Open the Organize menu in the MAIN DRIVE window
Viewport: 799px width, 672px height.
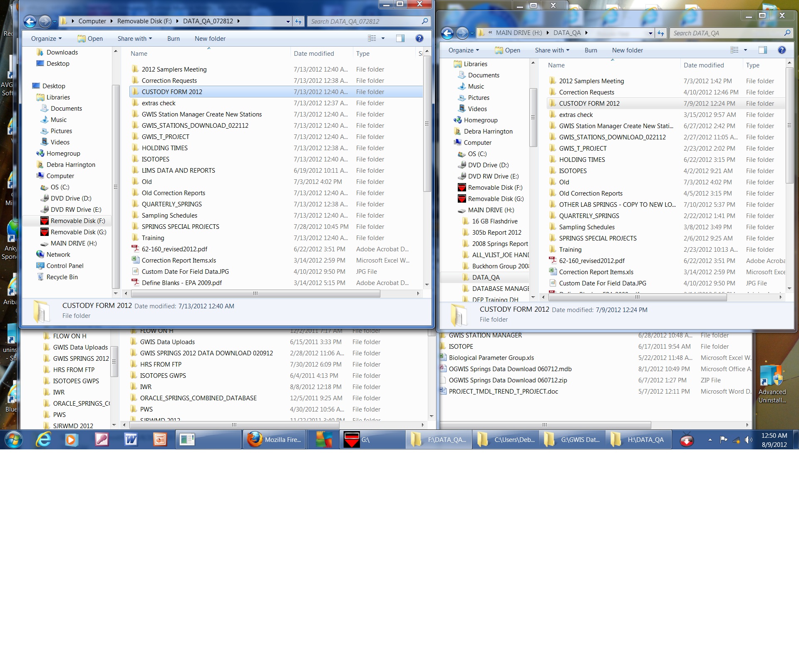pos(464,50)
